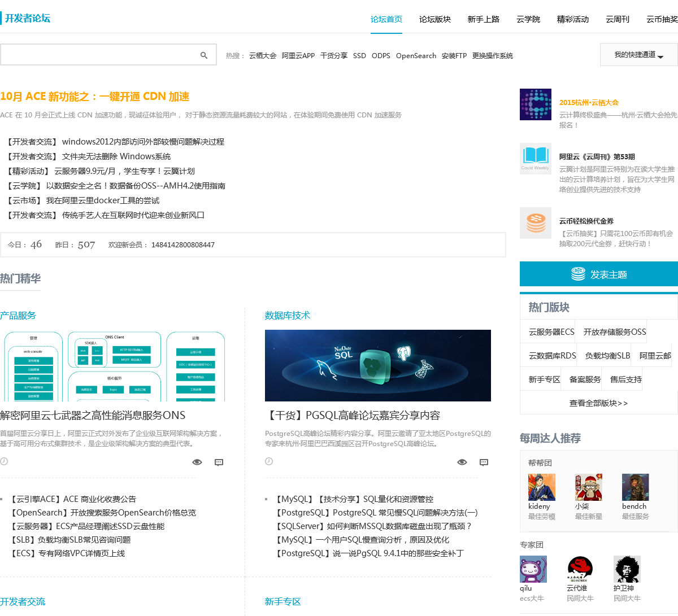The image size is (678, 616).
Task: Click the search magnifier icon
Action: 204,55
